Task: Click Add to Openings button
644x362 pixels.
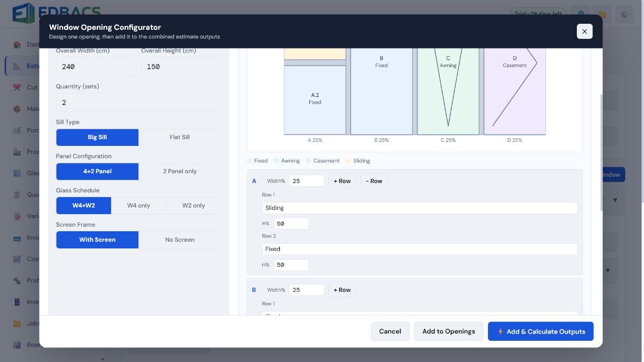Action: click(x=449, y=331)
